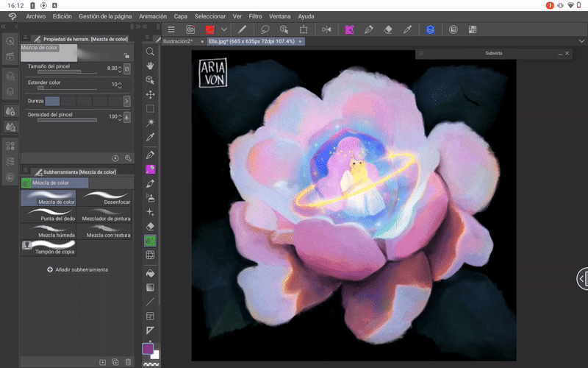The height and width of the screenshot is (368, 588).
Task: Click the purple main color swatch
Action: [x=148, y=348]
